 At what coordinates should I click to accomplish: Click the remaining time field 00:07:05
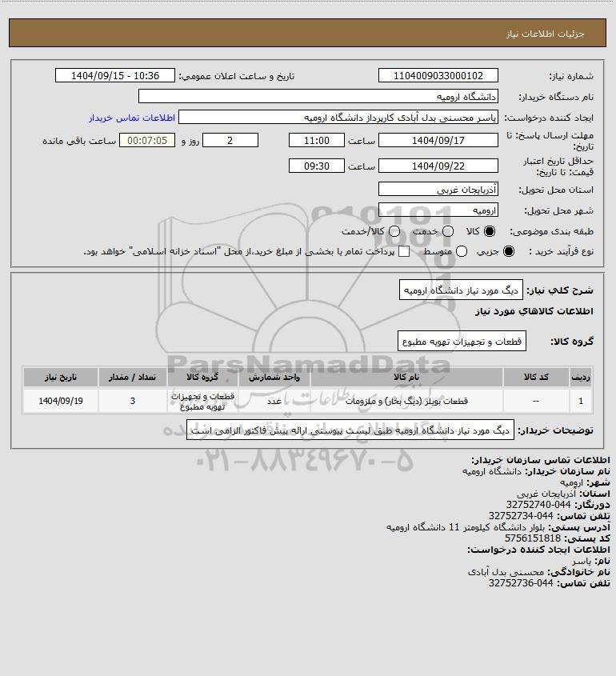(x=147, y=140)
